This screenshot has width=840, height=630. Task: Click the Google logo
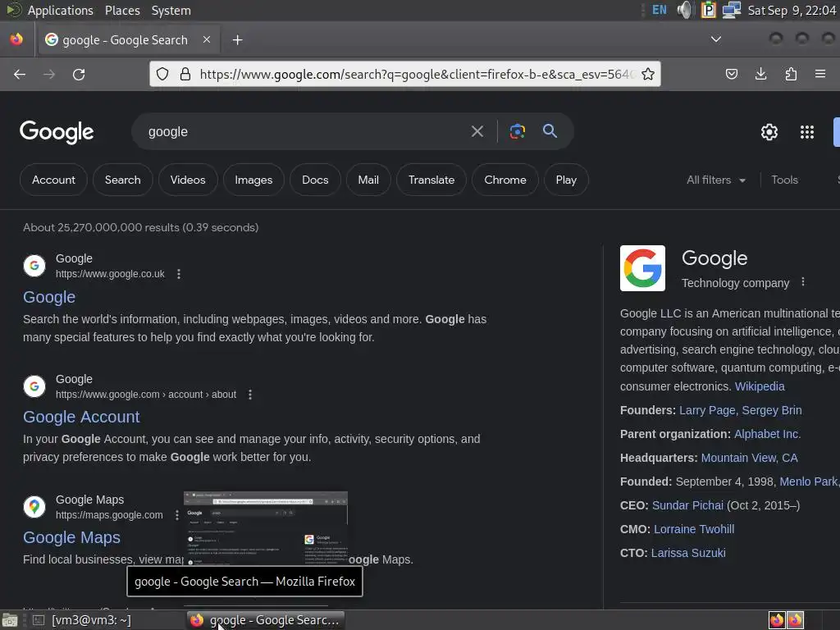[57, 132]
